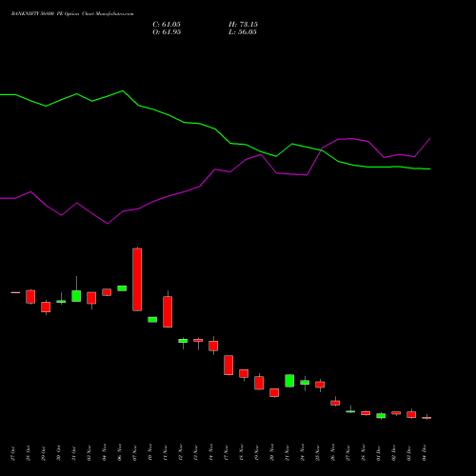This screenshot has height=476, width=476.
Task: Select the green 21 Nov candlestick
Action: pos(289,381)
